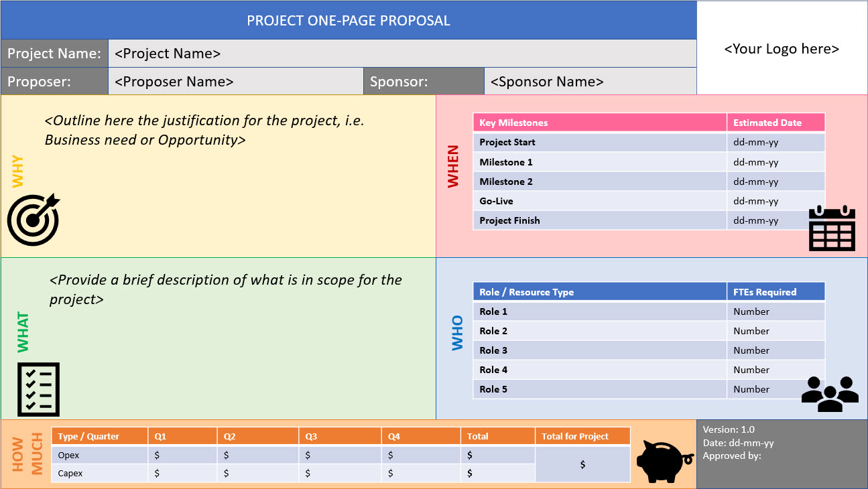Select the project justification placeholder text
868x489 pixels.
[204, 130]
